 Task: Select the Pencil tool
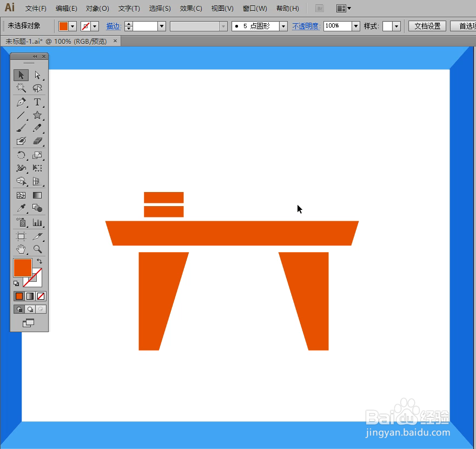[37, 128]
